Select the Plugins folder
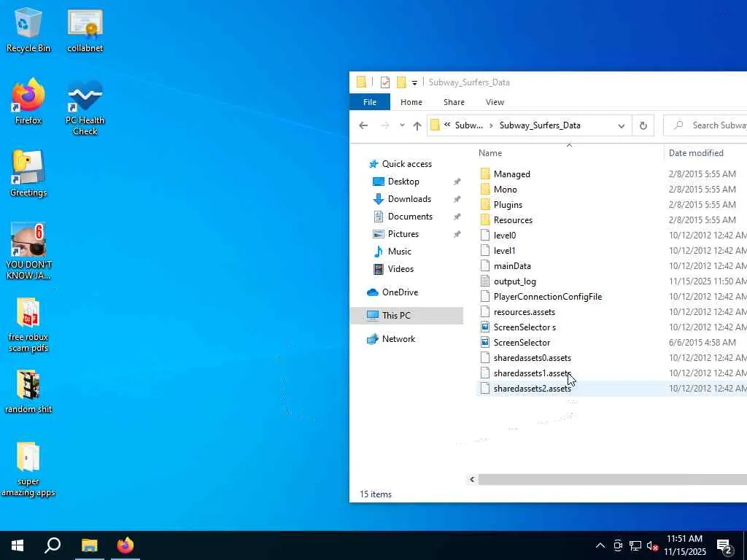The image size is (747, 560). [508, 205]
